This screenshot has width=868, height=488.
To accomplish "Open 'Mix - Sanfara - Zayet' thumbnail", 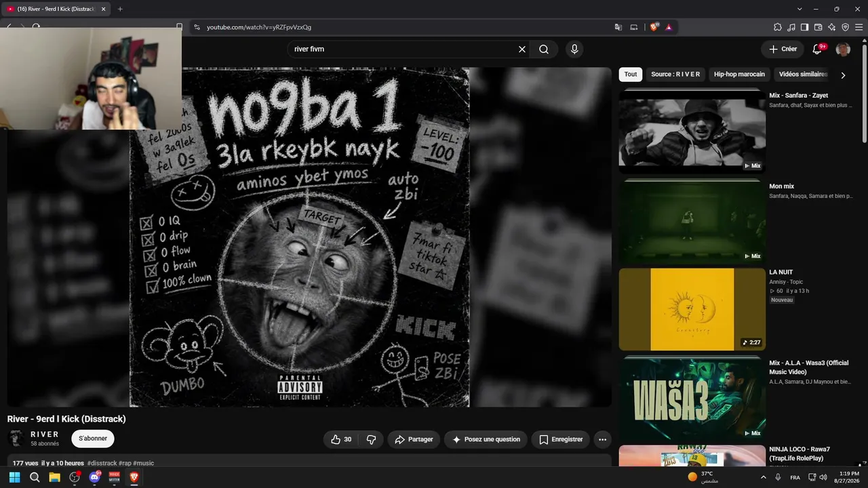I will click(692, 131).
